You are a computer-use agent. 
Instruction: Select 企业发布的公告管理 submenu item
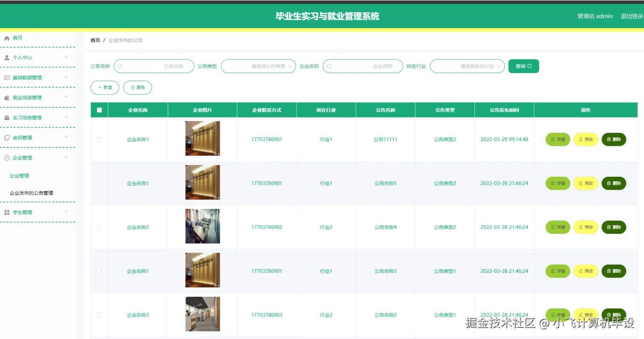tap(31, 193)
